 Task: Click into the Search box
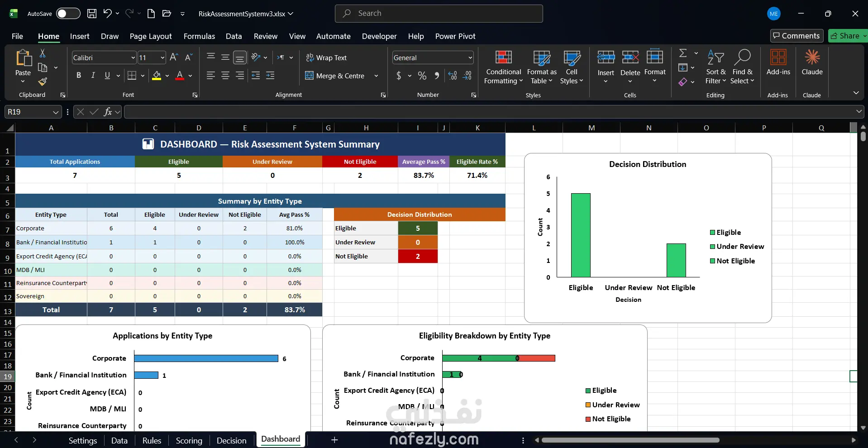pyautogui.click(x=439, y=14)
